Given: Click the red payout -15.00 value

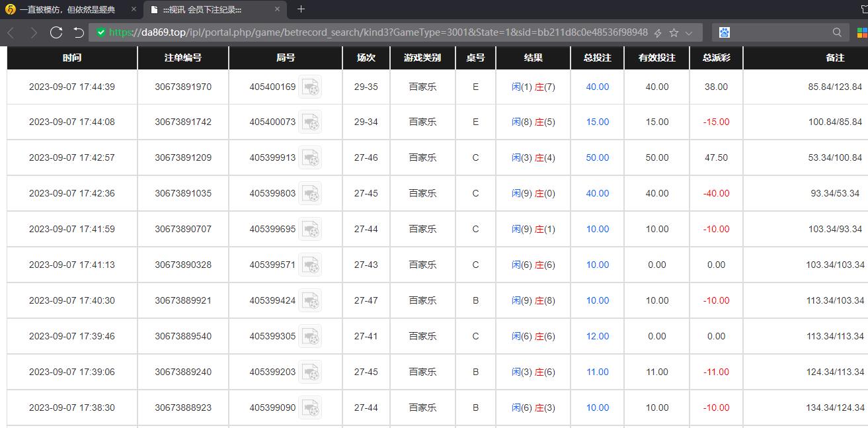Looking at the screenshot, I should pos(716,122).
